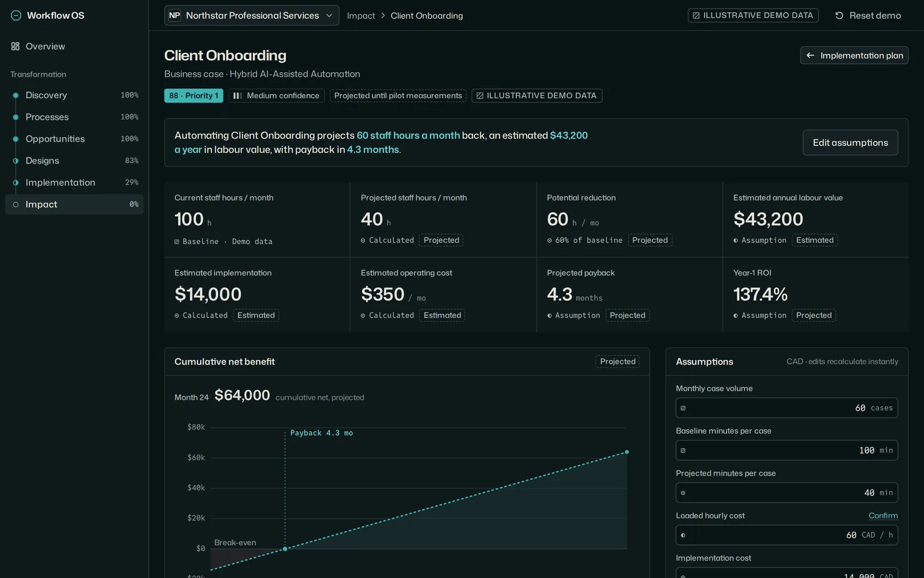Screen dimensions: 924x578
Task: Open the Designs stage
Action: point(74,161)
